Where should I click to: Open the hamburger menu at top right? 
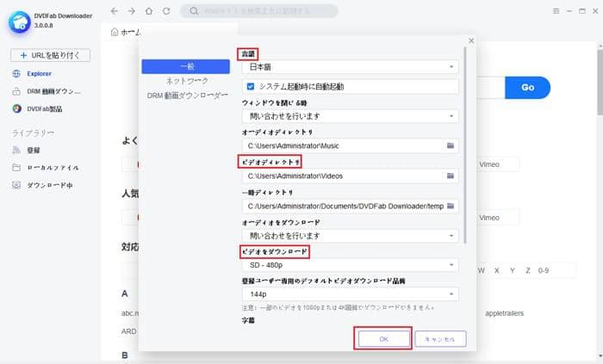pos(554,11)
